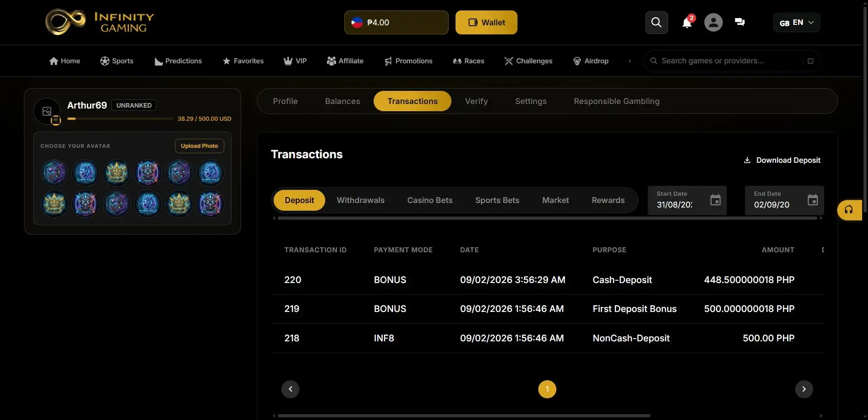Screen dimensions: 868x420
Task: Open the user account avatar icon
Action: pyautogui.click(x=713, y=23)
